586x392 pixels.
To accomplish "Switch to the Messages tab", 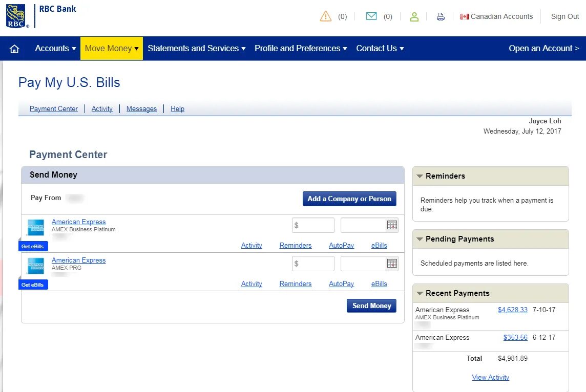I will point(141,108).
